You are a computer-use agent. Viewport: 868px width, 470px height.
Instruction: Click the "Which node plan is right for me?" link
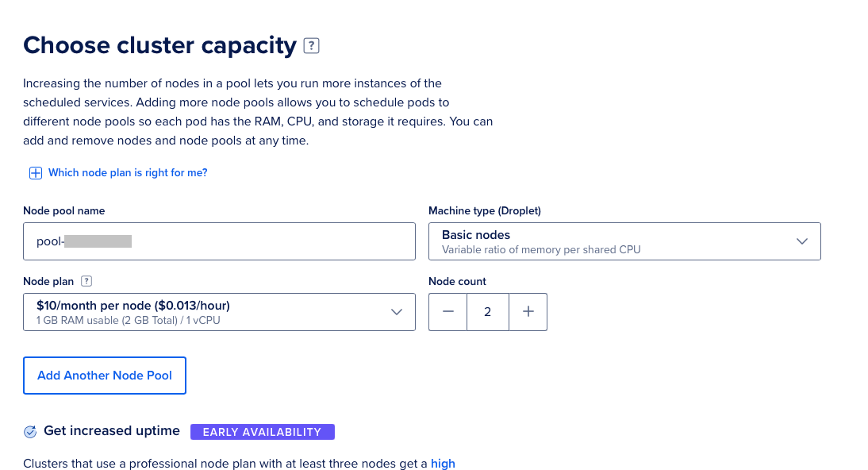click(x=127, y=172)
